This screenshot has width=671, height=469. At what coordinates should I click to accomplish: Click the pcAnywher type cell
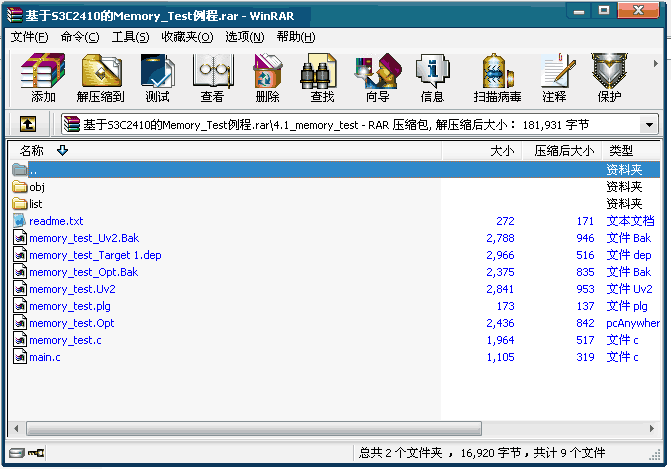633,323
